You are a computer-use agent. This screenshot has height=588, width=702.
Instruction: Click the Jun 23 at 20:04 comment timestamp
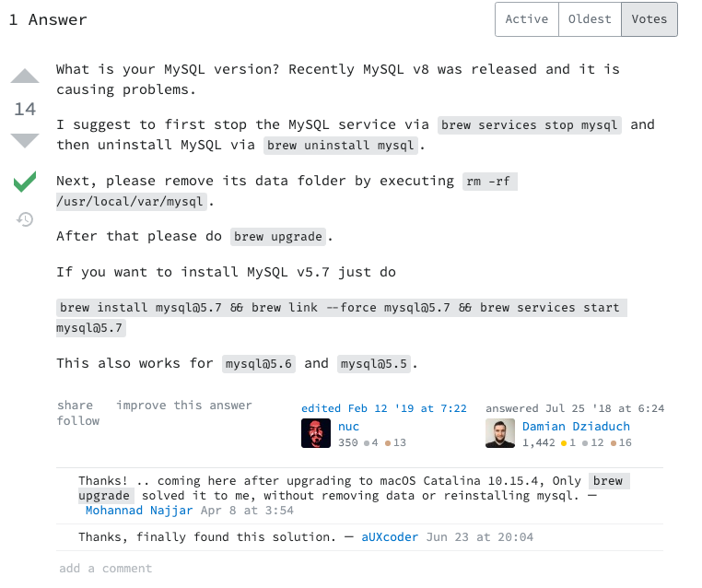479,537
